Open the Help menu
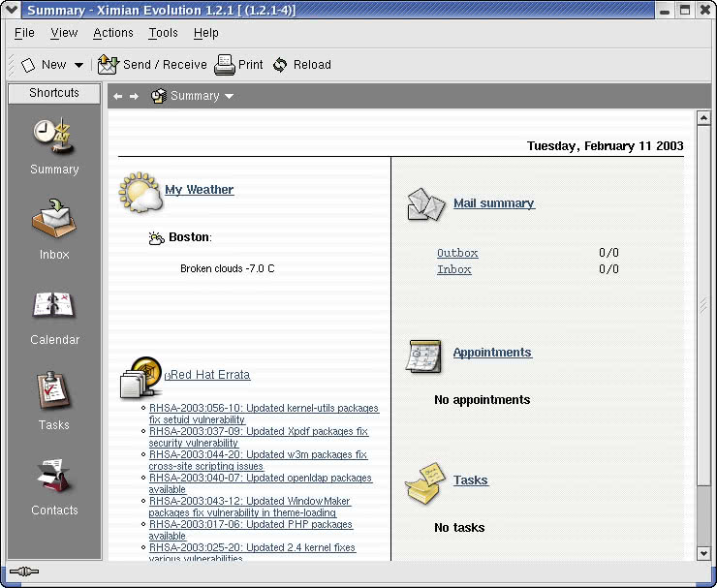 pyautogui.click(x=205, y=33)
